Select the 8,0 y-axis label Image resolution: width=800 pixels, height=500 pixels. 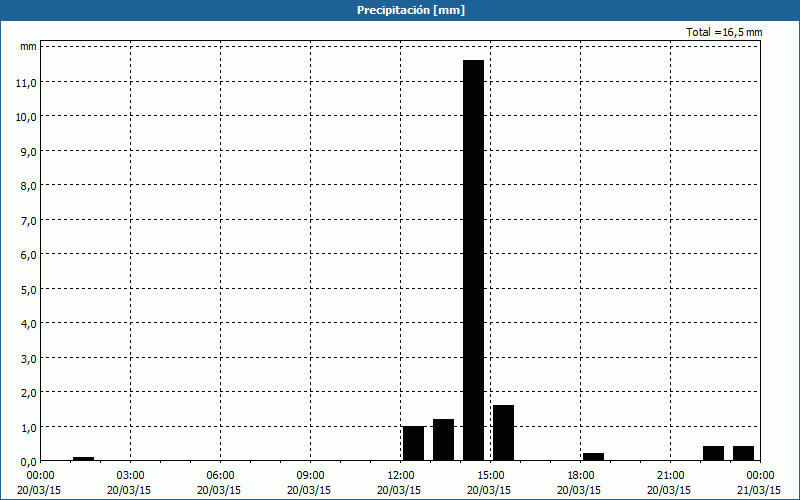[x=29, y=186]
